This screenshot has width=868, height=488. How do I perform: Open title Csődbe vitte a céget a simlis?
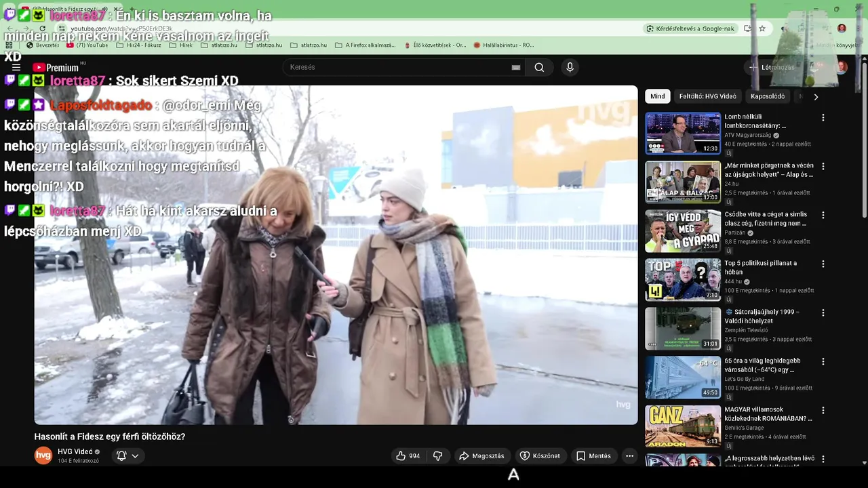click(766, 218)
